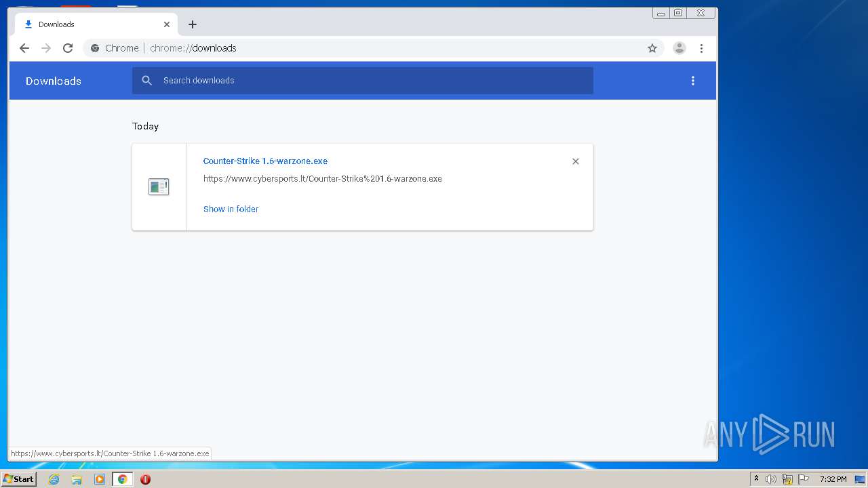Go back using the browser back arrow

[x=24, y=48]
